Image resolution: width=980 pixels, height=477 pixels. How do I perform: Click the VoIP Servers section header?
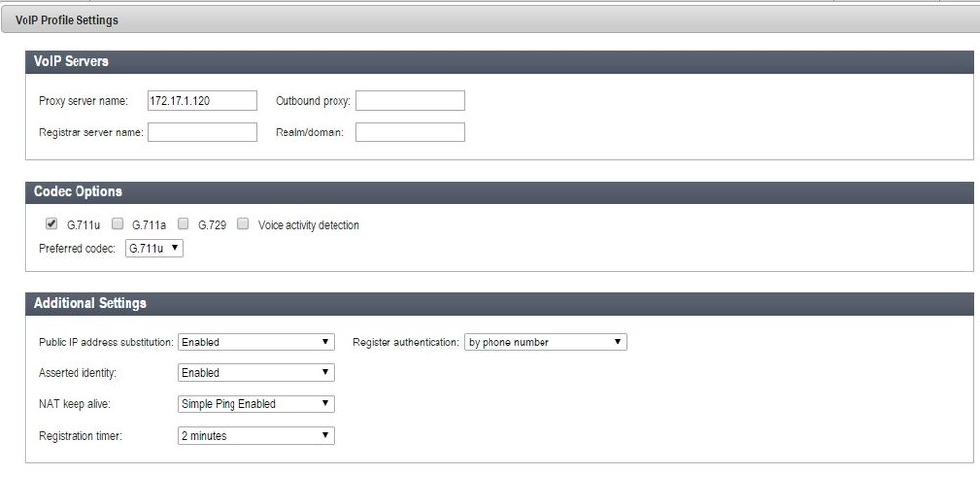72,62
